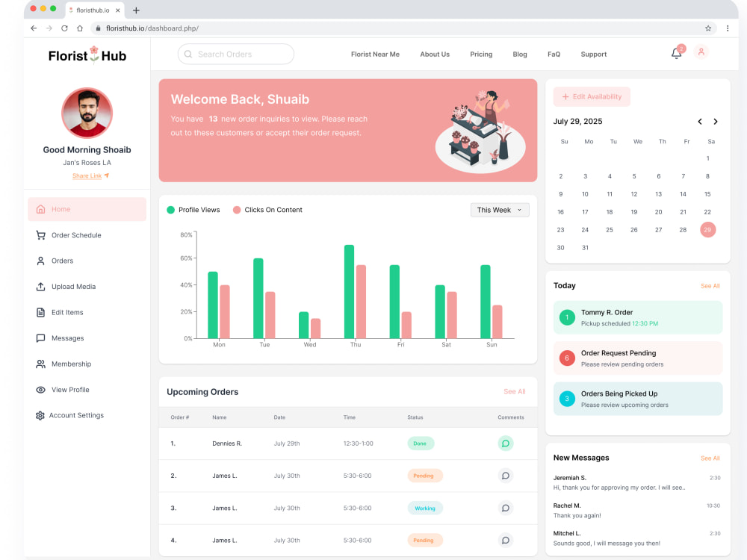Image resolution: width=747 pixels, height=560 pixels.
Task: Click the Home icon in sidebar
Action: coord(40,209)
